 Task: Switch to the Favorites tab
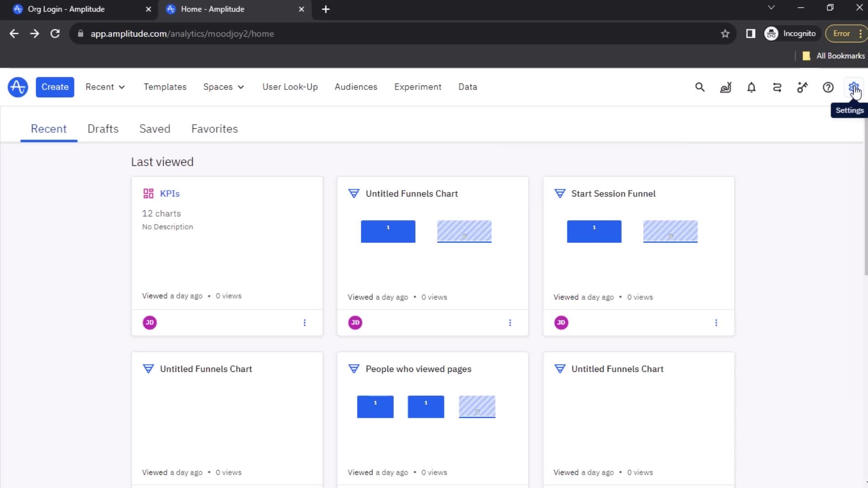tap(215, 129)
